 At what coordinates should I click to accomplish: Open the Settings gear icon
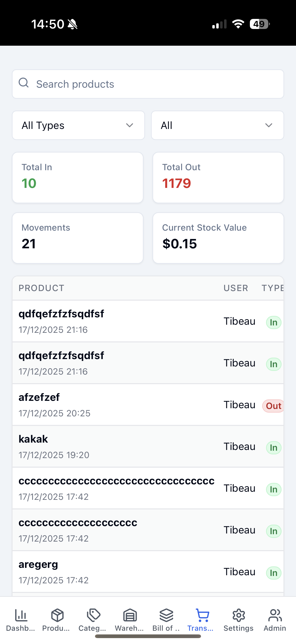click(x=239, y=615)
